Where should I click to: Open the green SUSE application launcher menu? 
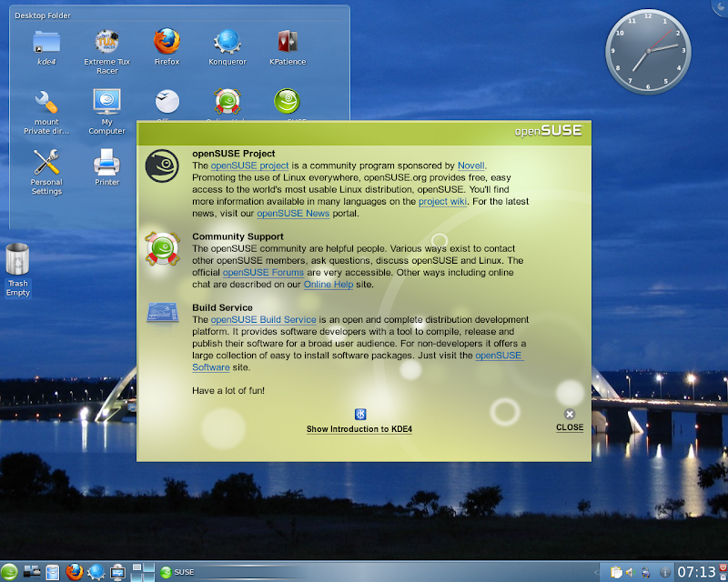(9, 572)
